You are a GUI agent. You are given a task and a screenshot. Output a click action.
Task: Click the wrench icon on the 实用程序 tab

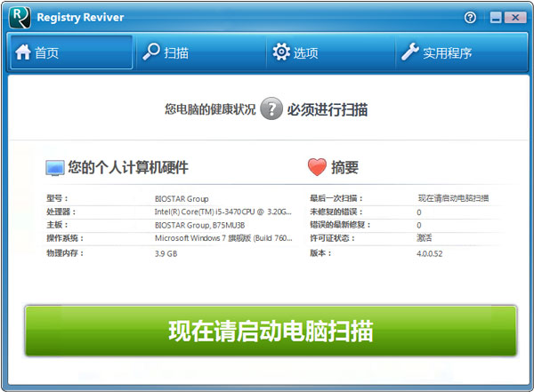410,52
